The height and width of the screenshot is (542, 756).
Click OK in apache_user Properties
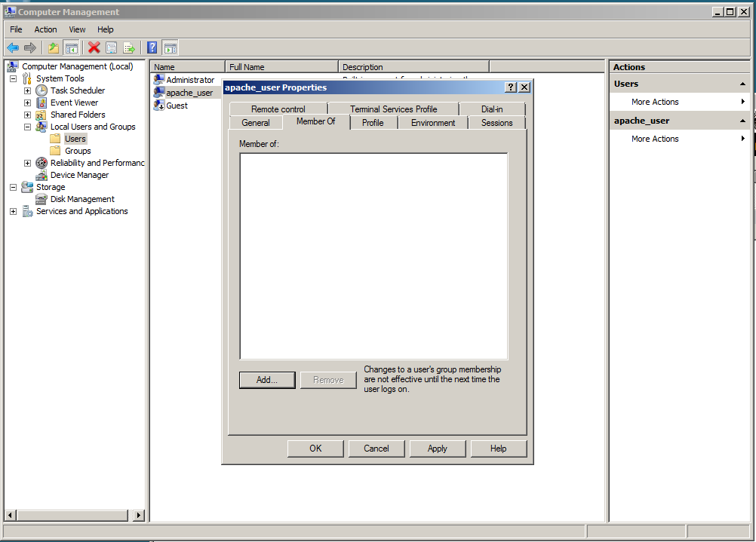315,449
